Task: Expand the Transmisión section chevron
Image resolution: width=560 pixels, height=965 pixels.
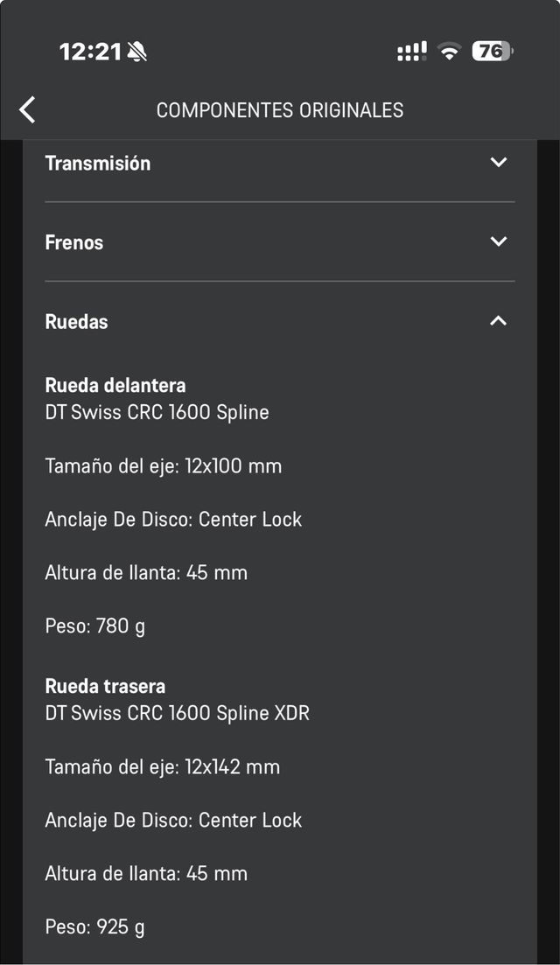Action: point(499,163)
